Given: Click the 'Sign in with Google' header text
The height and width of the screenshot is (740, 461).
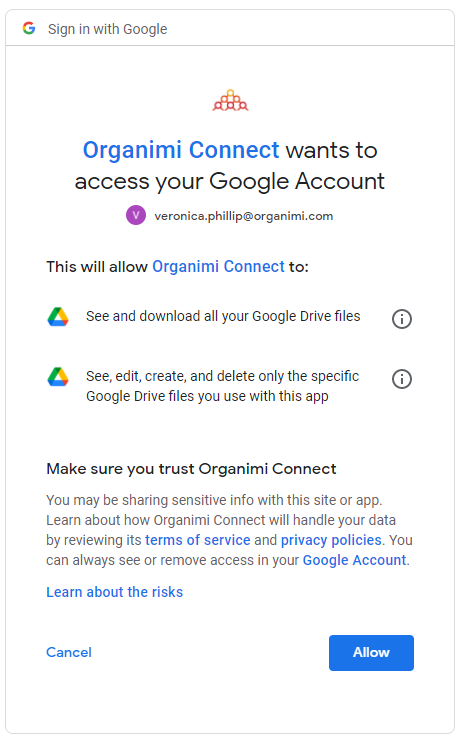Looking at the screenshot, I should [x=108, y=29].
